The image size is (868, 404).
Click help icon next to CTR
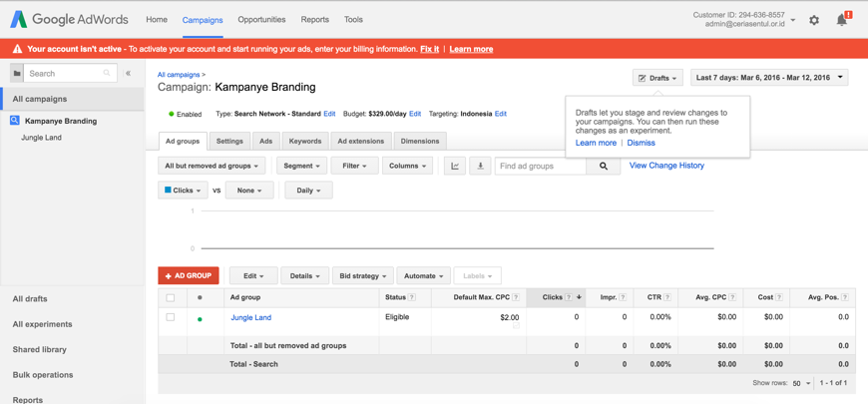pyautogui.click(x=667, y=297)
